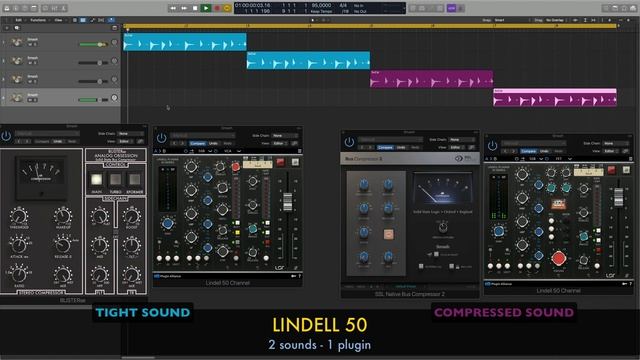Open Side Chain dropdown in left Lindell 50
The height and width of the screenshot is (360, 640).
[285, 136]
